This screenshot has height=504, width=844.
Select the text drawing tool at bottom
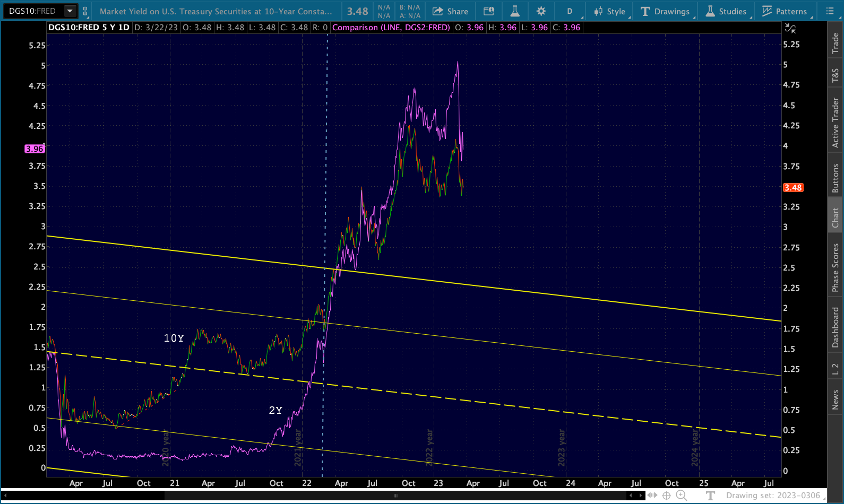711,496
